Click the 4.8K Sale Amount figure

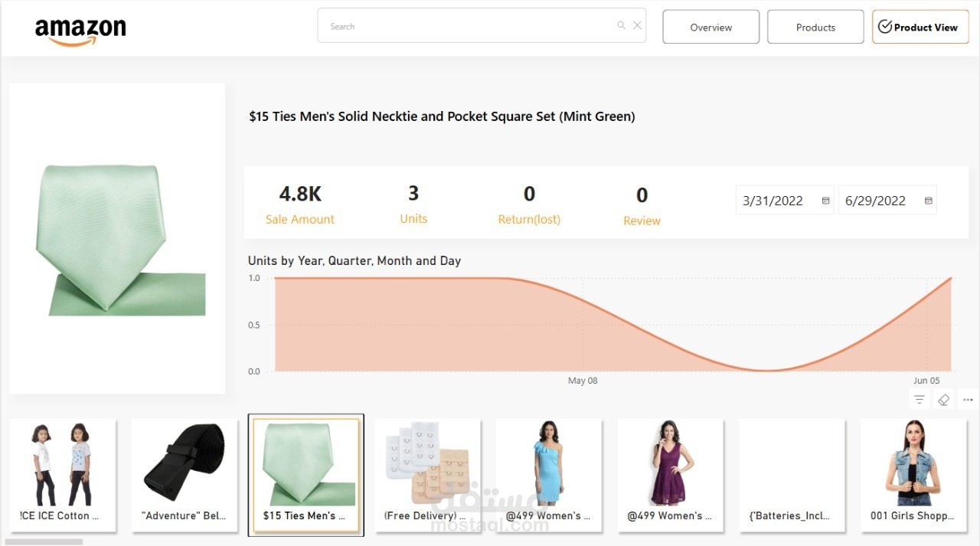(299, 194)
